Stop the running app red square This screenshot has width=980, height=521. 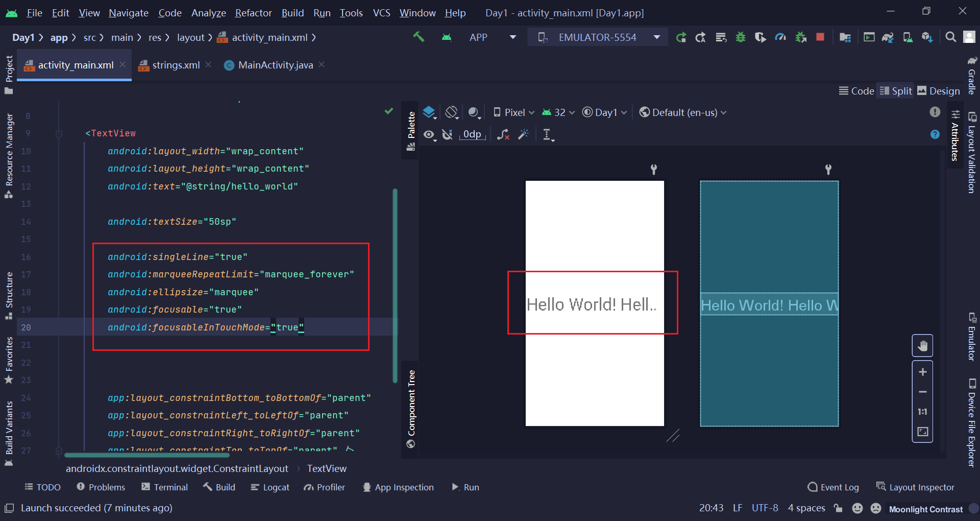point(820,37)
